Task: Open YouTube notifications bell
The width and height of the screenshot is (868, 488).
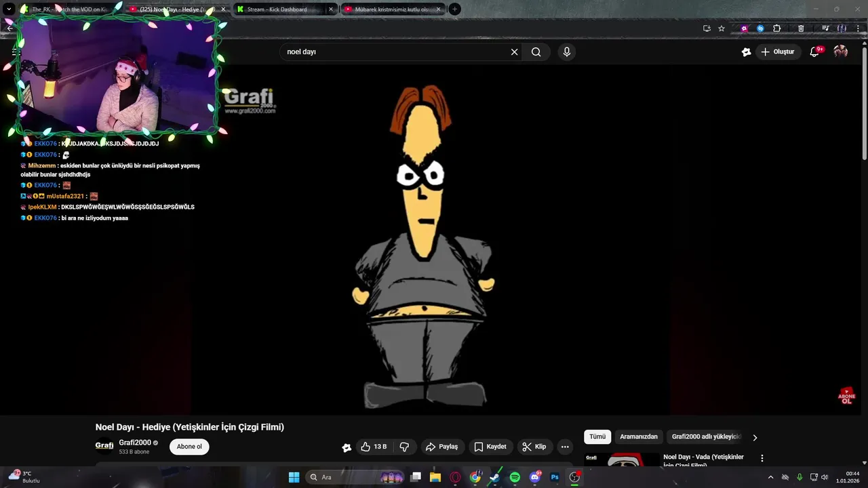Action: pyautogui.click(x=815, y=52)
